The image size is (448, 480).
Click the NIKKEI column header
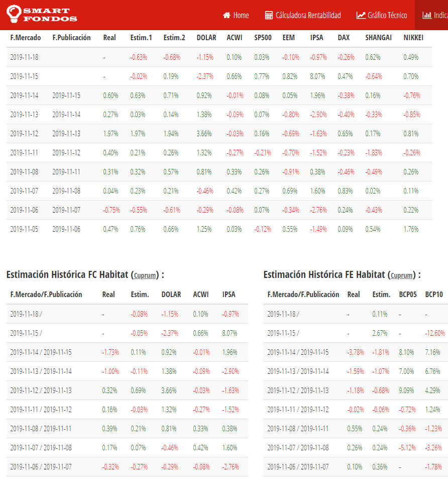(413, 38)
